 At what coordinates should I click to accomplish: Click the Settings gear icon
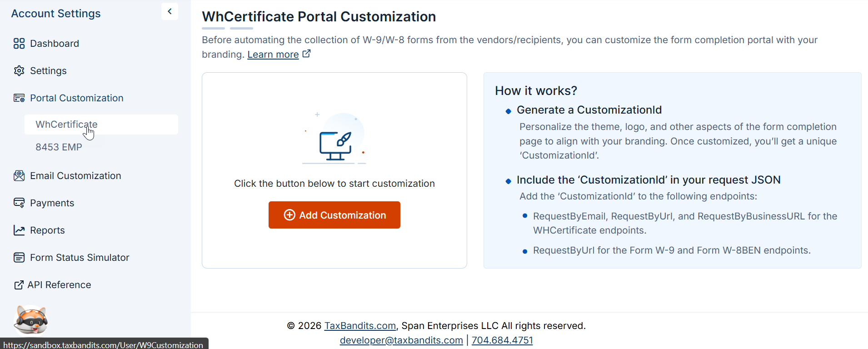pyautogui.click(x=19, y=71)
